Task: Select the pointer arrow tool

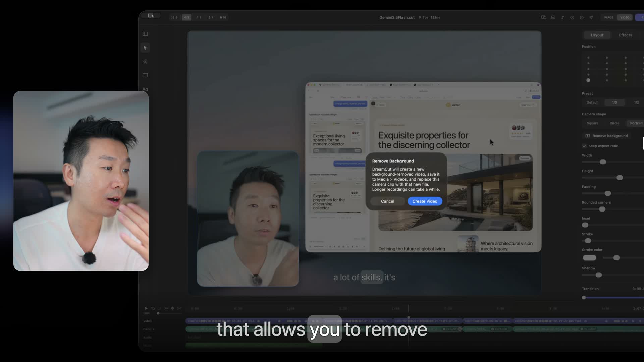Action: point(145,48)
